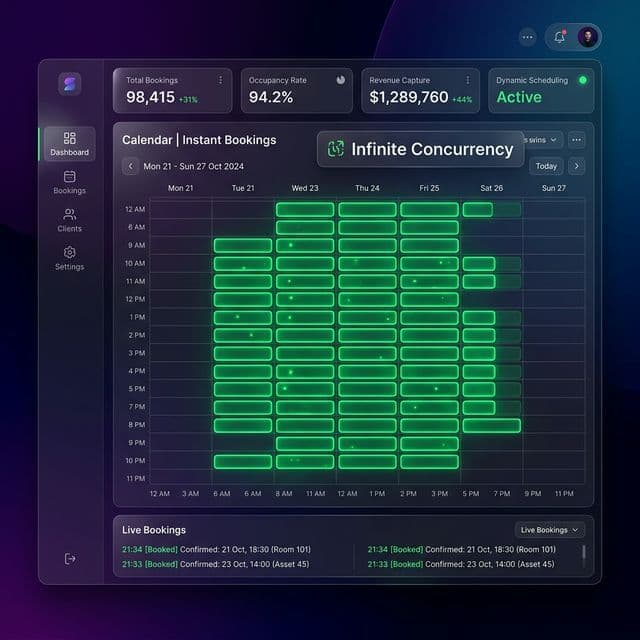Image resolution: width=640 pixels, height=640 pixels.
Task: Go to previous week arrow
Action: (x=131, y=166)
